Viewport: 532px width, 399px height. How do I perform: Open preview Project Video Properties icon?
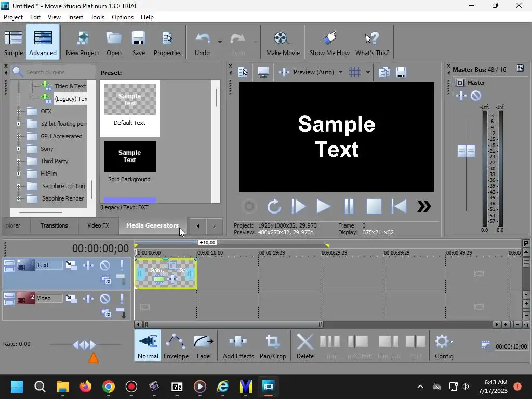pos(243,72)
